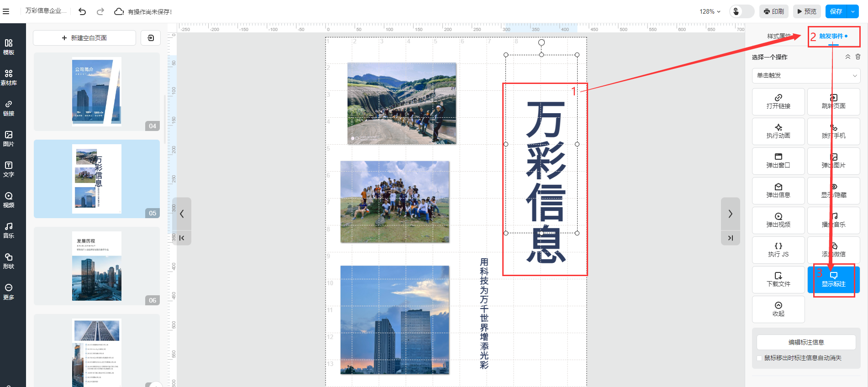
Task: Switch to the 样式属性 tab
Action: [779, 36]
